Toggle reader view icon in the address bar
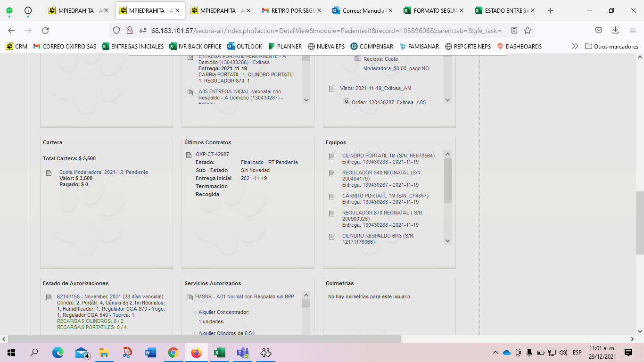This screenshot has height=362, width=644. tap(514, 30)
